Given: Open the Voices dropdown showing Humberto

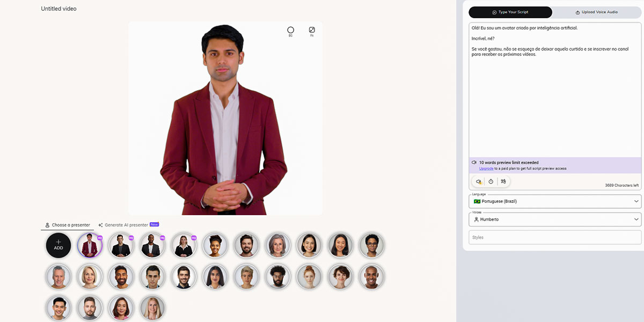Looking at the screenshot, I should (x=554, y=219).
